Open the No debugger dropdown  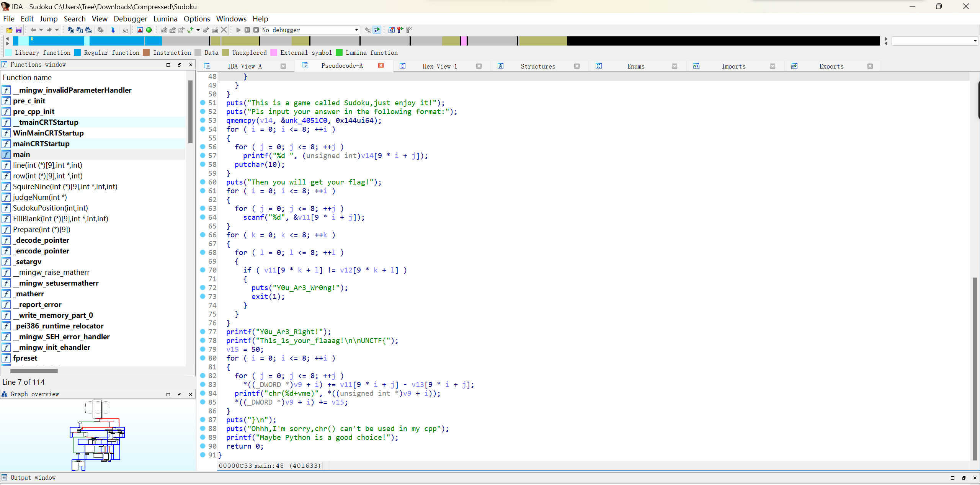coord(356,30)
